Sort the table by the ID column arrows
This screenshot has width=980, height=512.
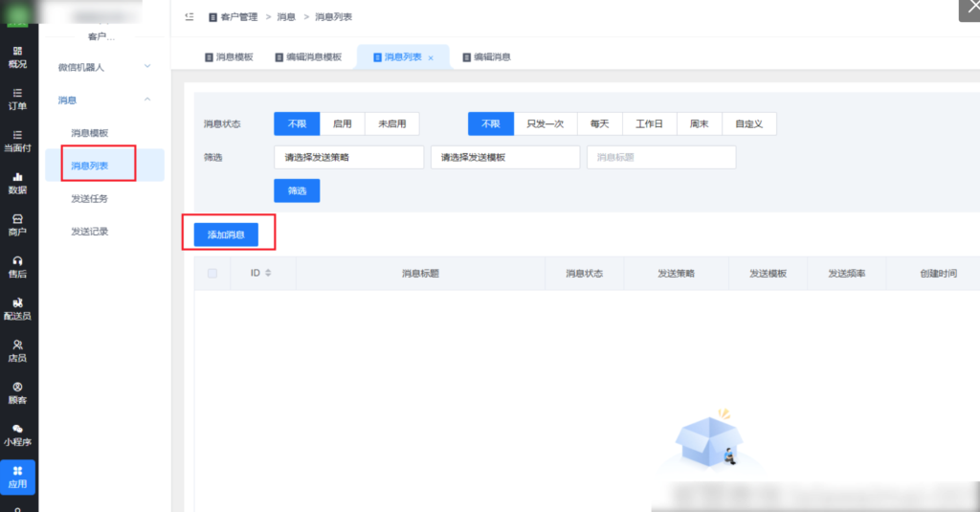[x=268, y=273]
